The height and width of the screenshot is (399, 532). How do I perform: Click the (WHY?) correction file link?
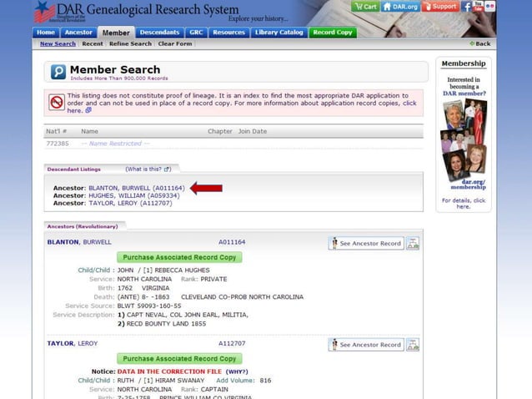[237, 371]
